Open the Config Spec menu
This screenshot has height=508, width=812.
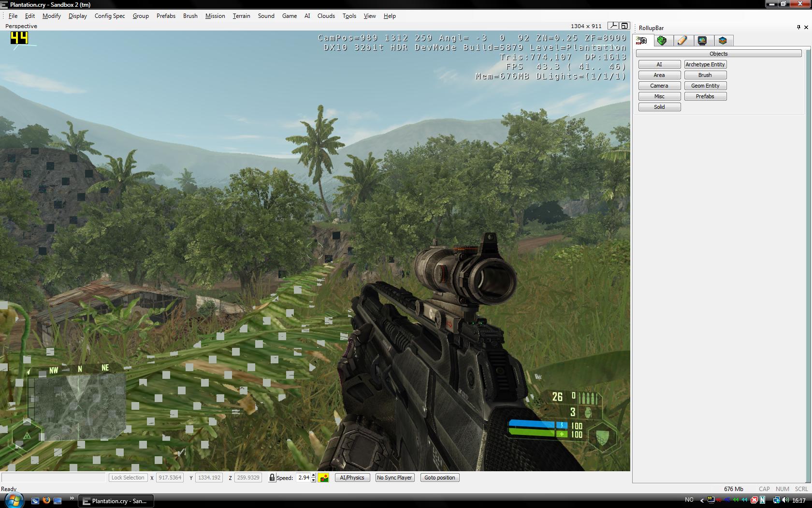(x=110, y=16)
